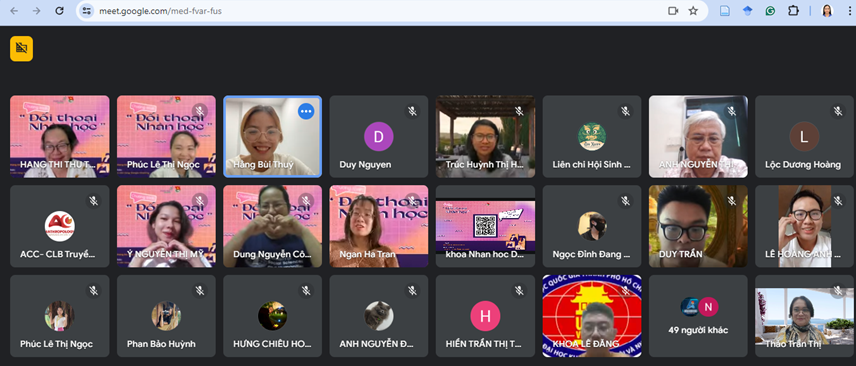856x366 pixels.
Task: Click the red ACC Anthropology logo avatar
Action: point(60,226)
